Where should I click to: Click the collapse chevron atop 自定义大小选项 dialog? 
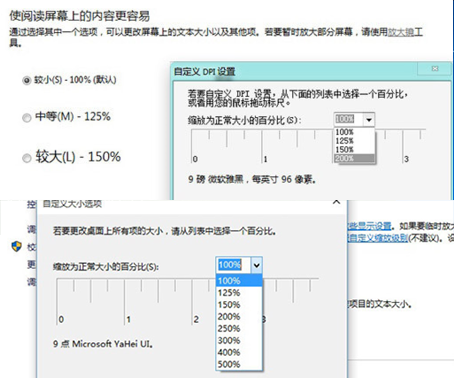pyautogui.click(x=337, y=202)
